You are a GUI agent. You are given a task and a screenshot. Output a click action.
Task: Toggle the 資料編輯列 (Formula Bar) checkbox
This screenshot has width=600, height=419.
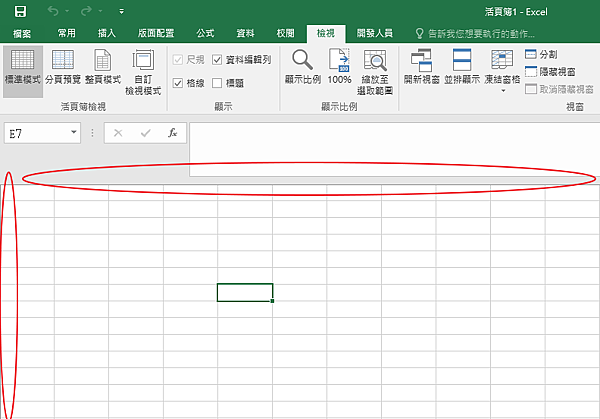point(217,60)
